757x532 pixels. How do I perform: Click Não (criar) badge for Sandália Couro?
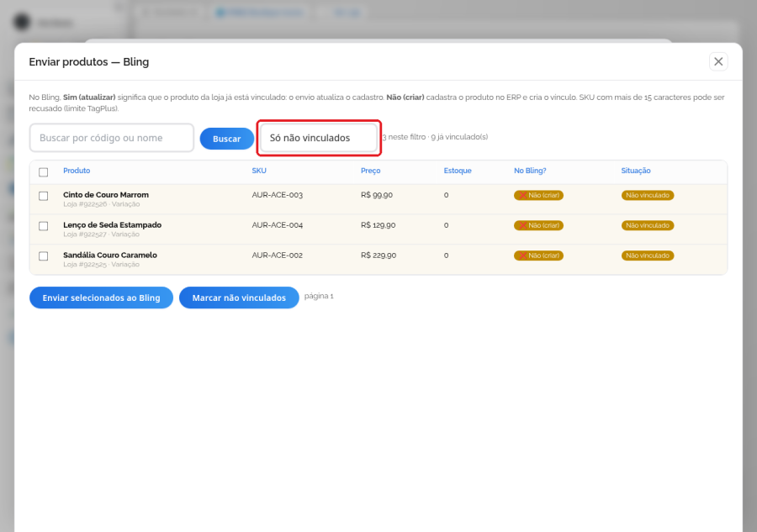click(539, 255)
